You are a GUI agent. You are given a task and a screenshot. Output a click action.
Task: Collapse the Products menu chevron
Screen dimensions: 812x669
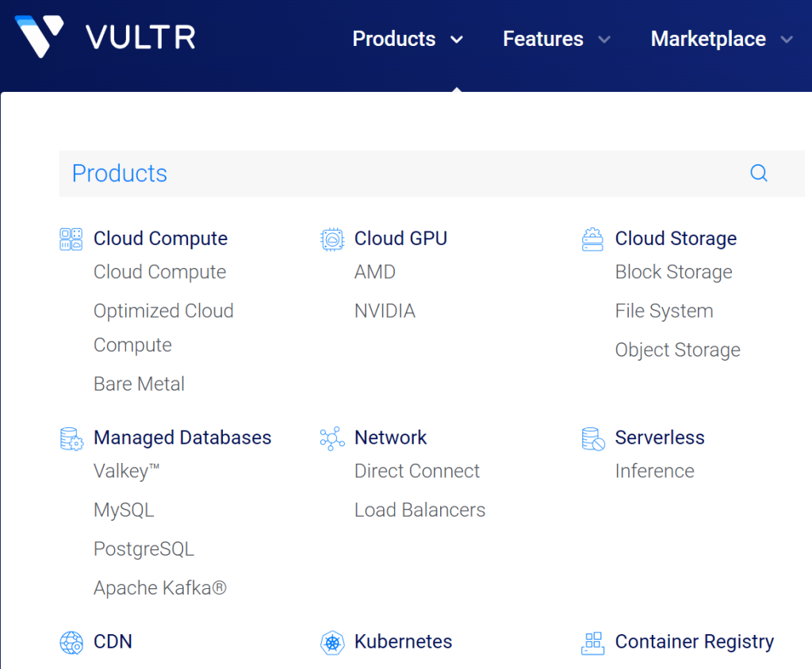(x=456, y=40)
